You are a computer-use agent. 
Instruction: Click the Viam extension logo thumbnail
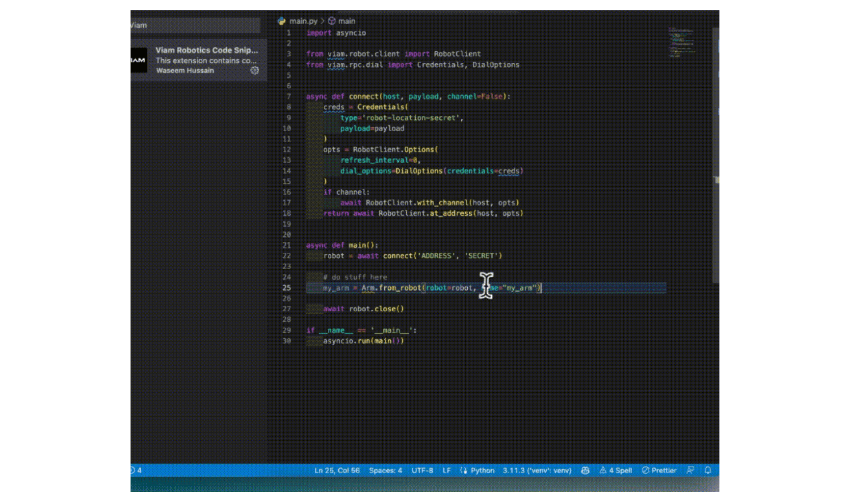click(x=139, y=60)
